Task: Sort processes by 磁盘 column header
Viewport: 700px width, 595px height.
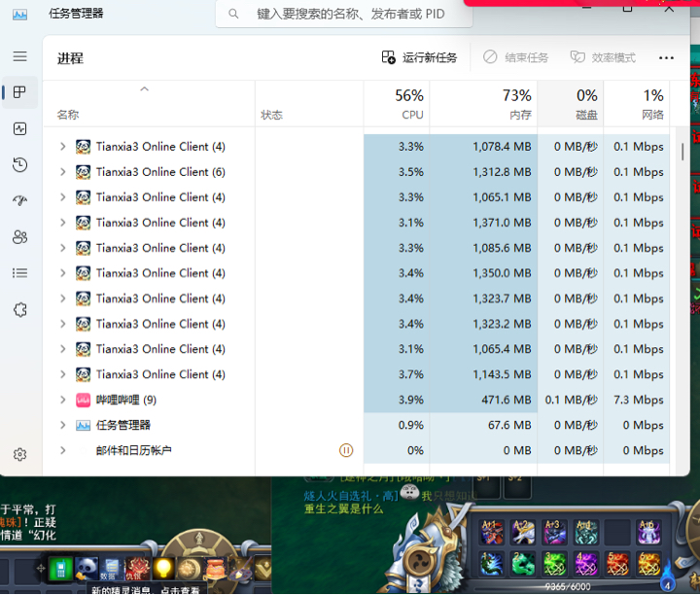Action: 571,104
